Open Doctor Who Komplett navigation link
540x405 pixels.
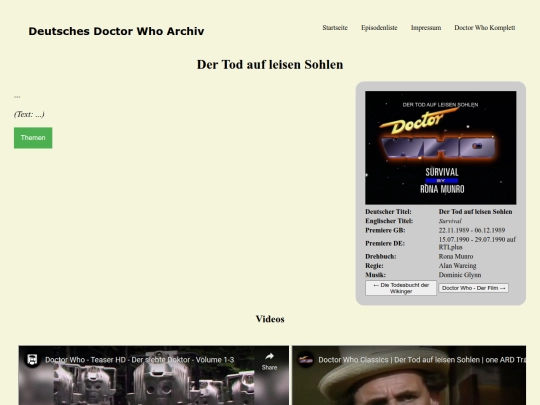tap(485, 28)
